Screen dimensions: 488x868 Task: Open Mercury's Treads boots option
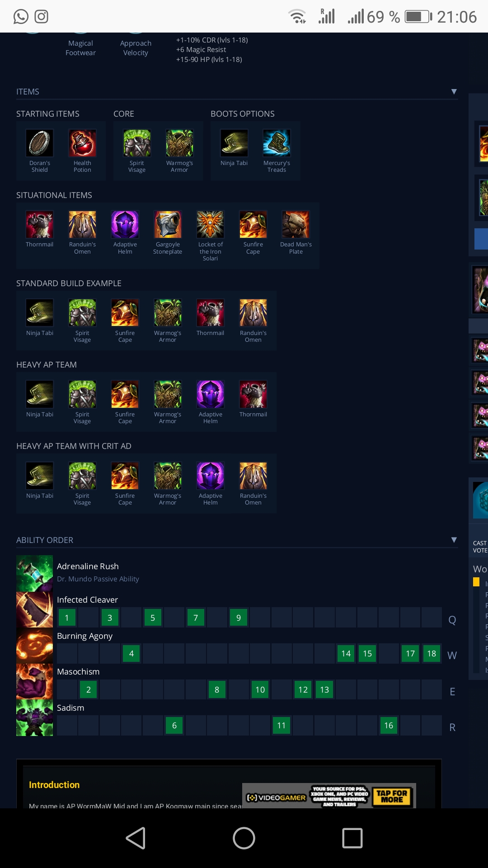point(277,143)
